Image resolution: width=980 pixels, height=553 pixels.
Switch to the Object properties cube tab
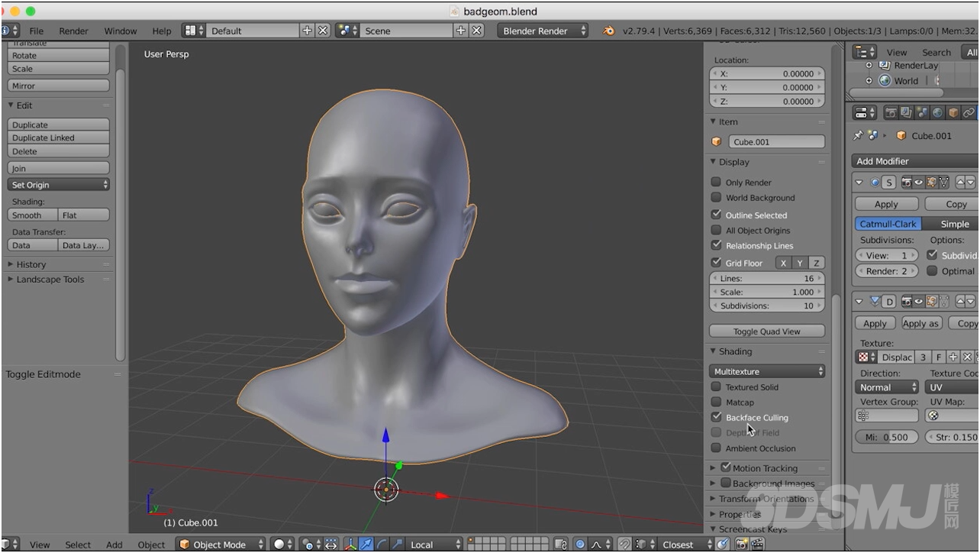pos(954,113)
